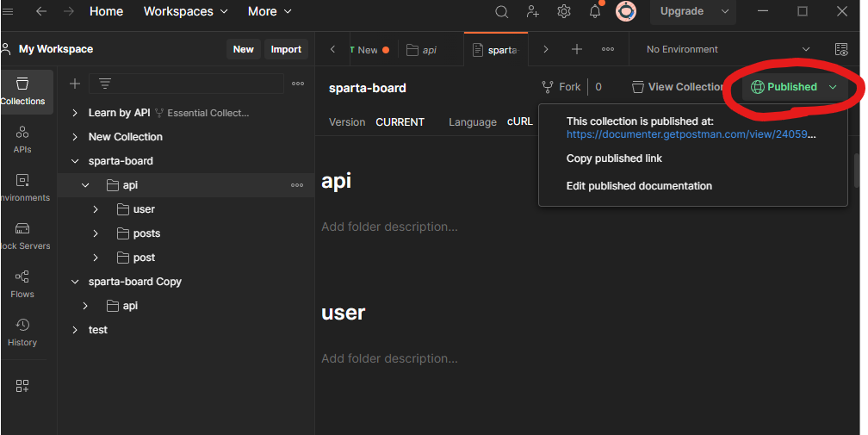868x435 pixels.
Task: Open the search magnifier icon
Action: (x=501, y=11)
